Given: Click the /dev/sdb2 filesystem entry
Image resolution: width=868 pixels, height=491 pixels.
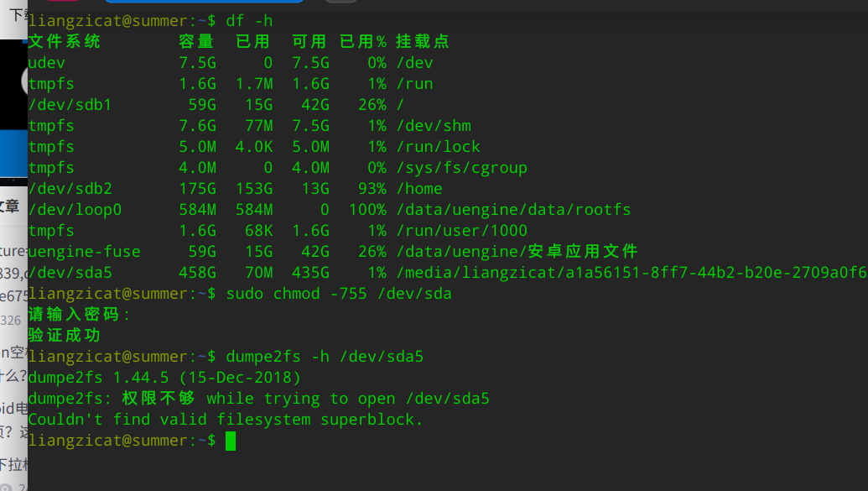Looking at the screenshot, I should pos(70,189).
